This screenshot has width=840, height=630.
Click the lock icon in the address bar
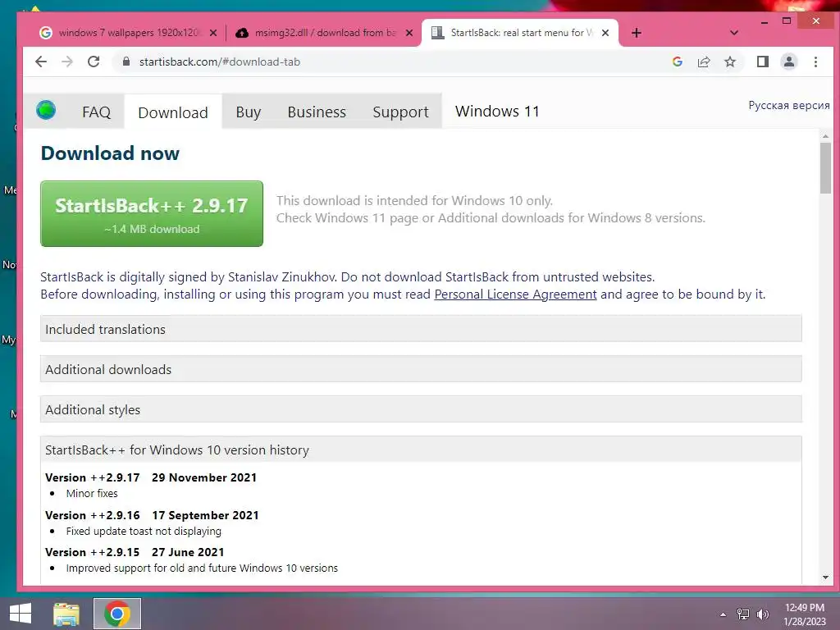coord(126,62)
